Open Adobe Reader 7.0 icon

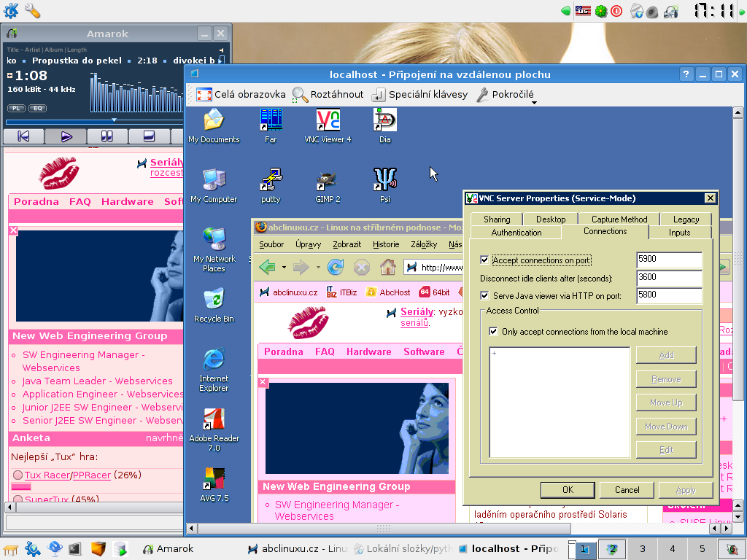(x=214, y=430)
